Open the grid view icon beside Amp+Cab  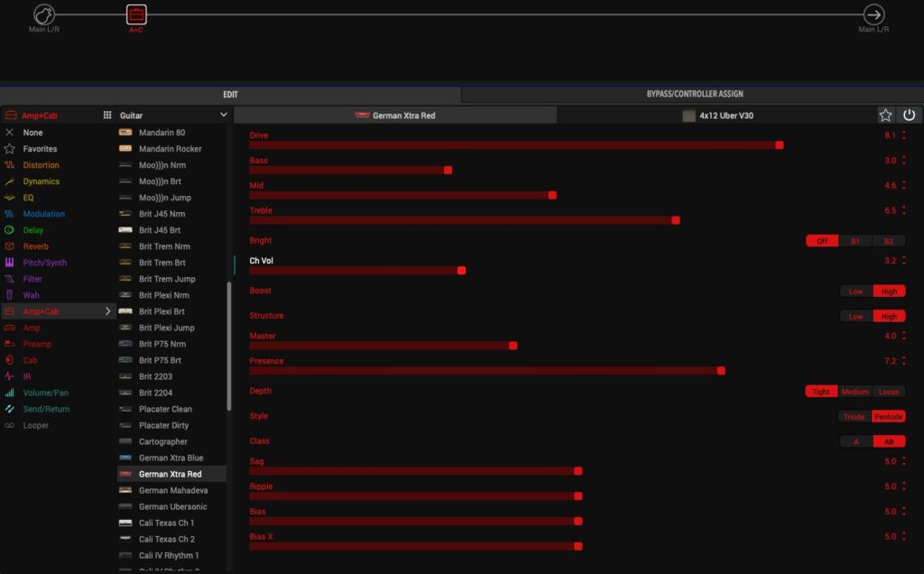[x=107, y=116]
